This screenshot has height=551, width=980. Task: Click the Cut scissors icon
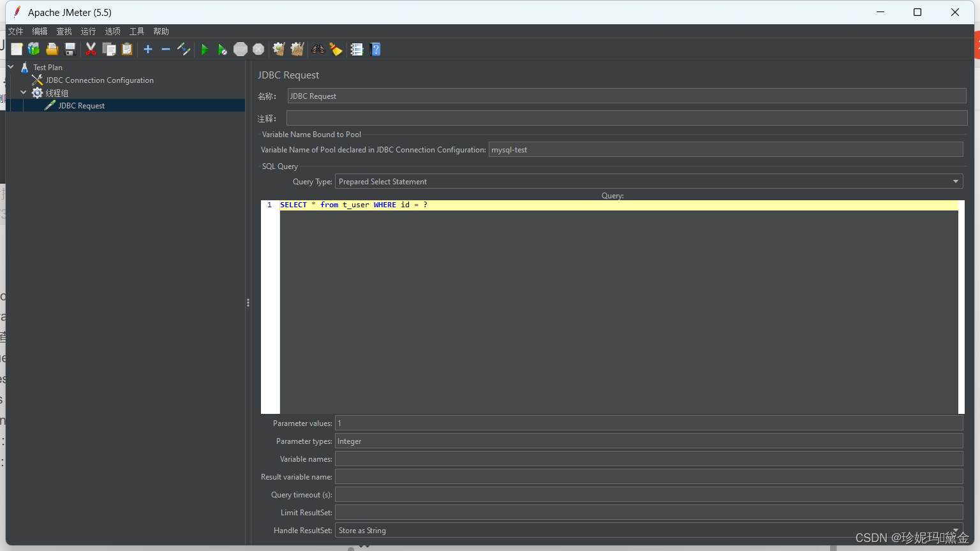pyautogui.click(x=91, y=49)
